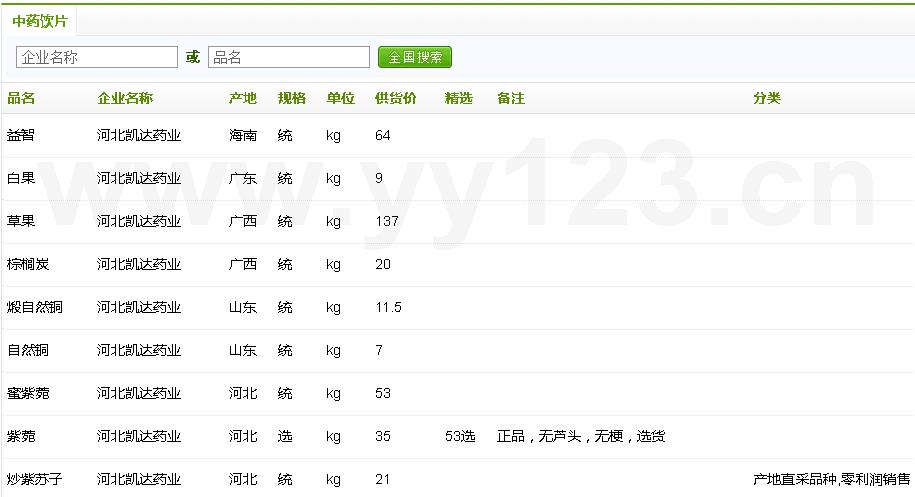Click price 137 in the 草果 row
The image size is (915, 497).
click(x=387, y=221)
